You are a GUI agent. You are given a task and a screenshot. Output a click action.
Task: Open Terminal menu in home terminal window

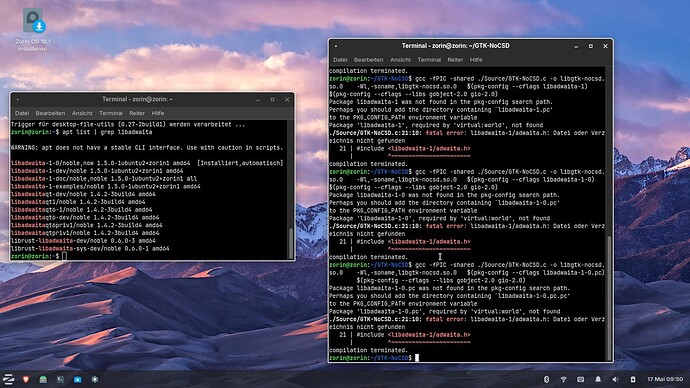point(111,113)
